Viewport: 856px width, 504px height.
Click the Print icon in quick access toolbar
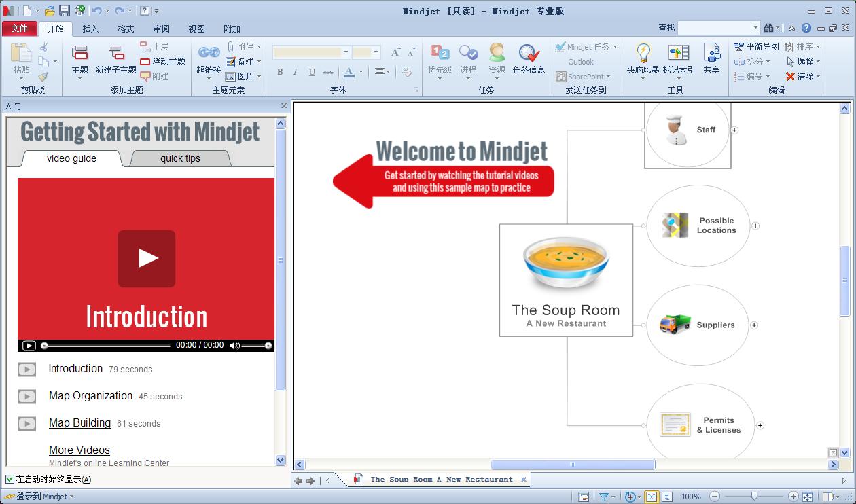79,11
